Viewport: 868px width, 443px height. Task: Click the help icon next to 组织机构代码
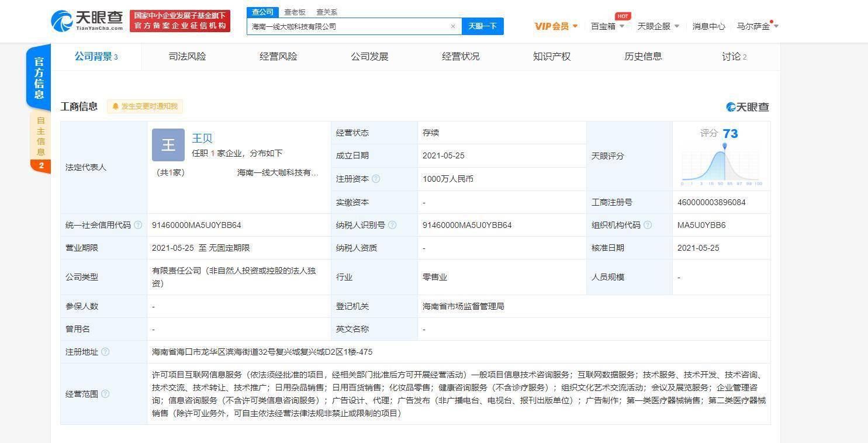(x=648, y=225)
